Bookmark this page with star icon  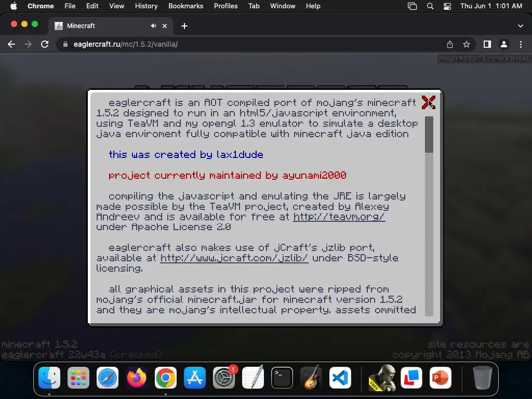[467, 44]
